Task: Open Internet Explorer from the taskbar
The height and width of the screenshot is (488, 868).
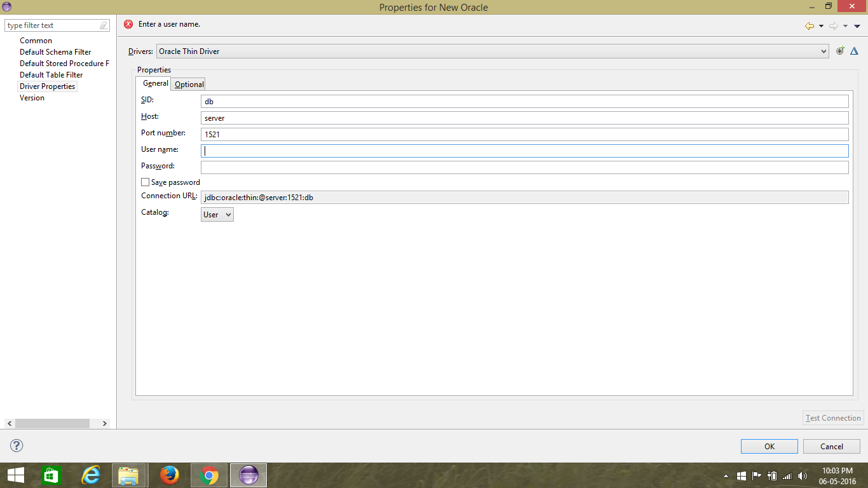Action: pos(92,475)
